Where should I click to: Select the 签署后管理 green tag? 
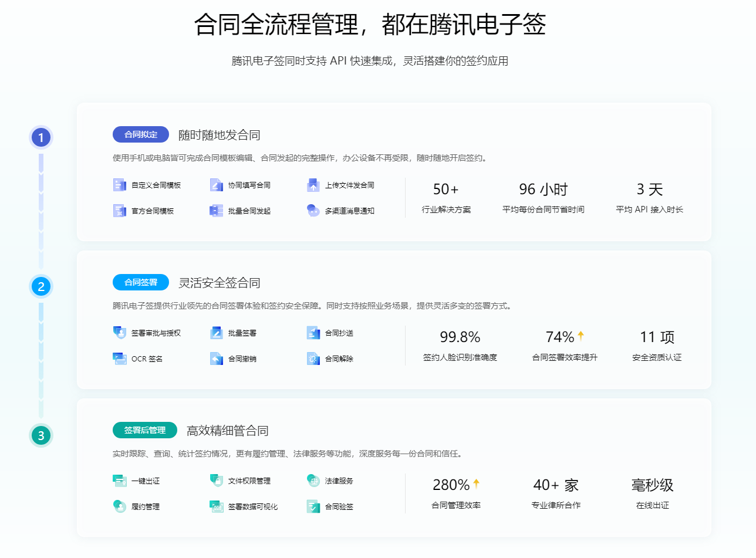click(x=145, y=430)
